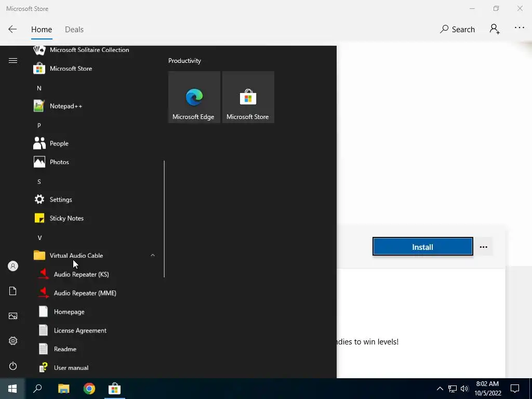Show hidden system tray icons
Viewport: 532px width, 399px height.
tap(440, 389)
